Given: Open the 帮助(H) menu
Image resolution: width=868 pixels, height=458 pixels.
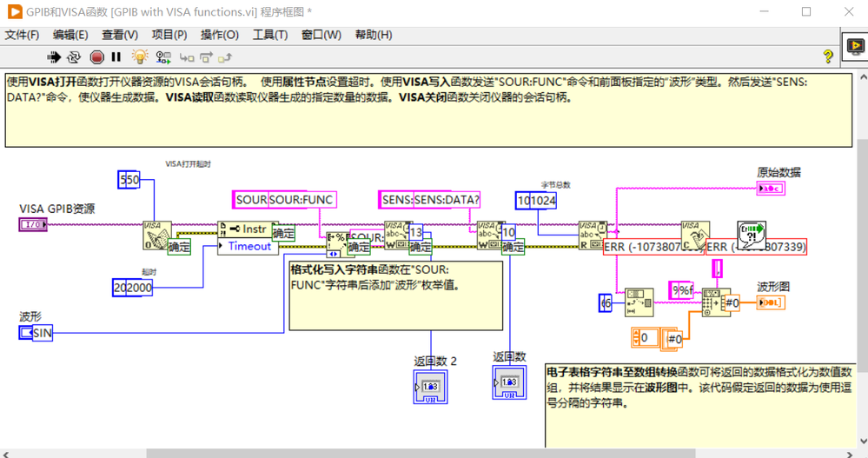Looking at the screenshot, I should pos(374,35).
